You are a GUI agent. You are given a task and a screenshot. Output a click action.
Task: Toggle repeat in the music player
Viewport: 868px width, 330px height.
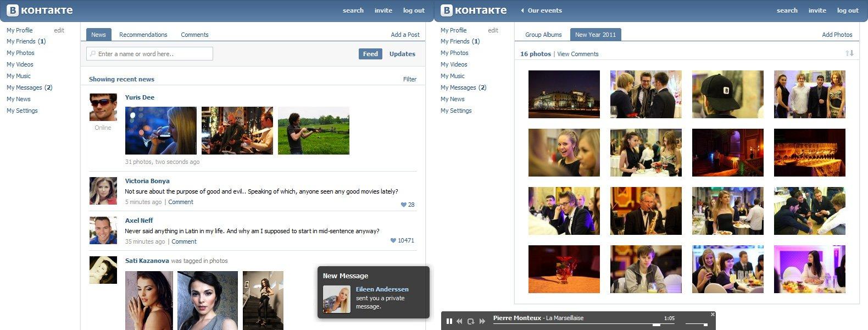(471, 321)
